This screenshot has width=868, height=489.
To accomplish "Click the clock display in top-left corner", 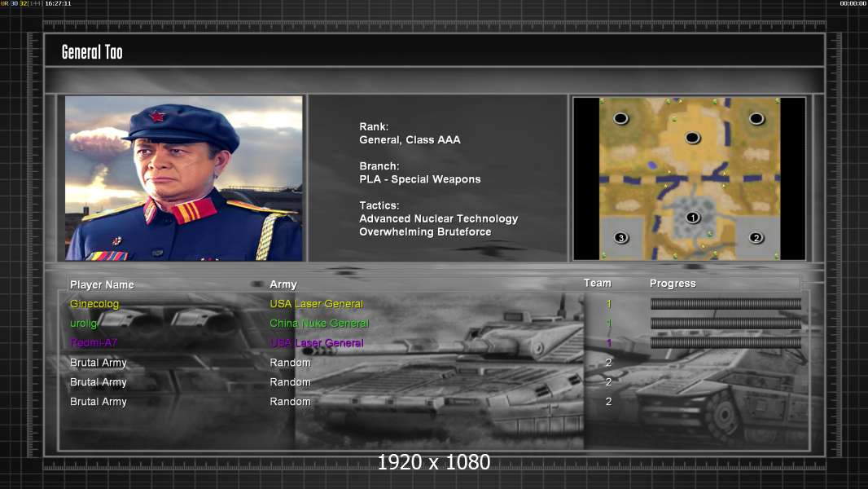I will [58, 3].
